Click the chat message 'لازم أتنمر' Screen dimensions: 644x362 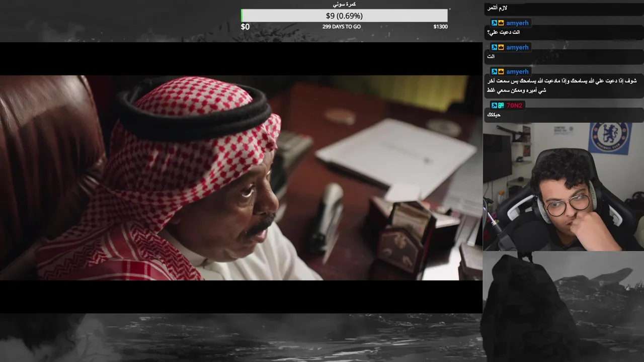[x=497, y=8]
